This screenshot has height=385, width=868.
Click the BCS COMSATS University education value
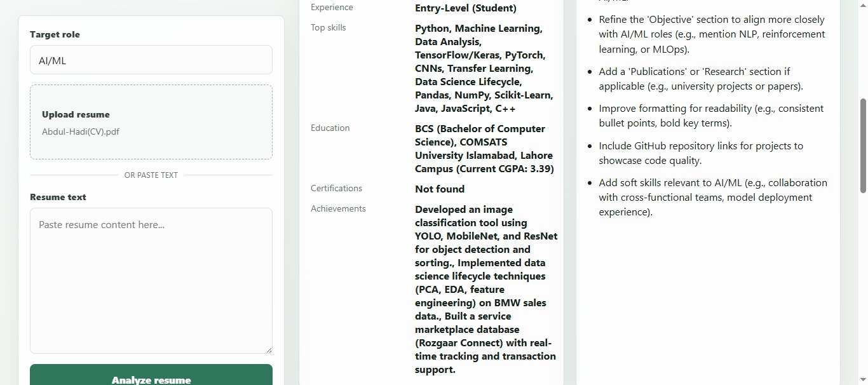click(x=484, y=149)
